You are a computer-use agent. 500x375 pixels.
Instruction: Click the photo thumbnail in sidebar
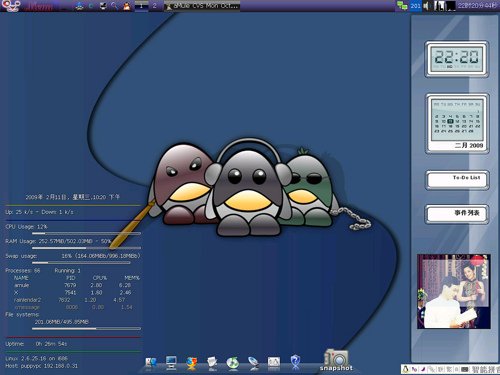pyautogui.click(x=454, y=291)
